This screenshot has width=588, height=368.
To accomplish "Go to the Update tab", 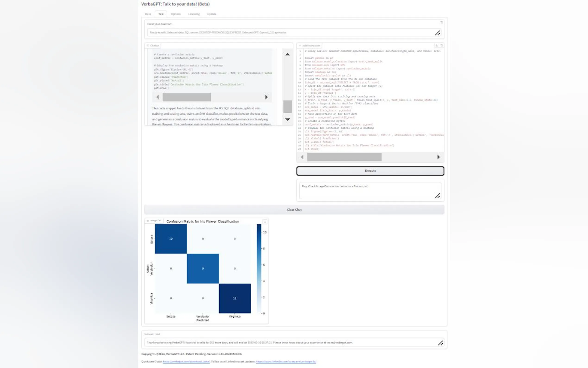I will (212, 14).
